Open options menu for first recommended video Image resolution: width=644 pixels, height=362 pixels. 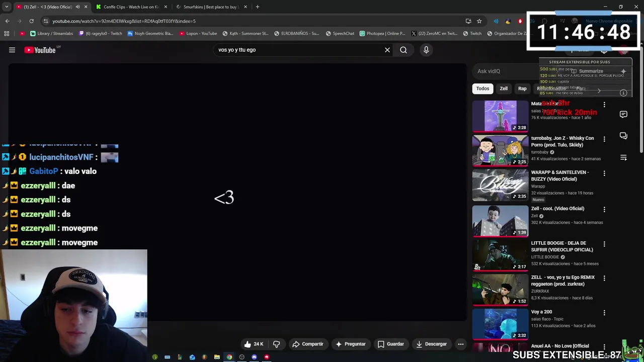coord(604,105)
